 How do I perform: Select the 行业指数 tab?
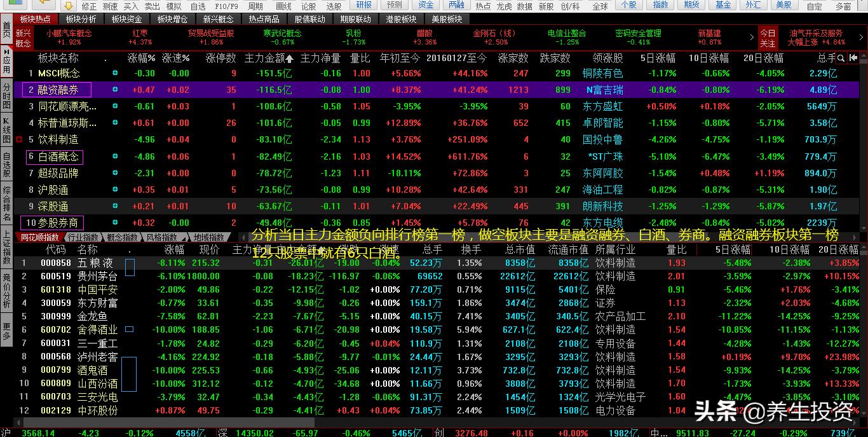point(82,237)
